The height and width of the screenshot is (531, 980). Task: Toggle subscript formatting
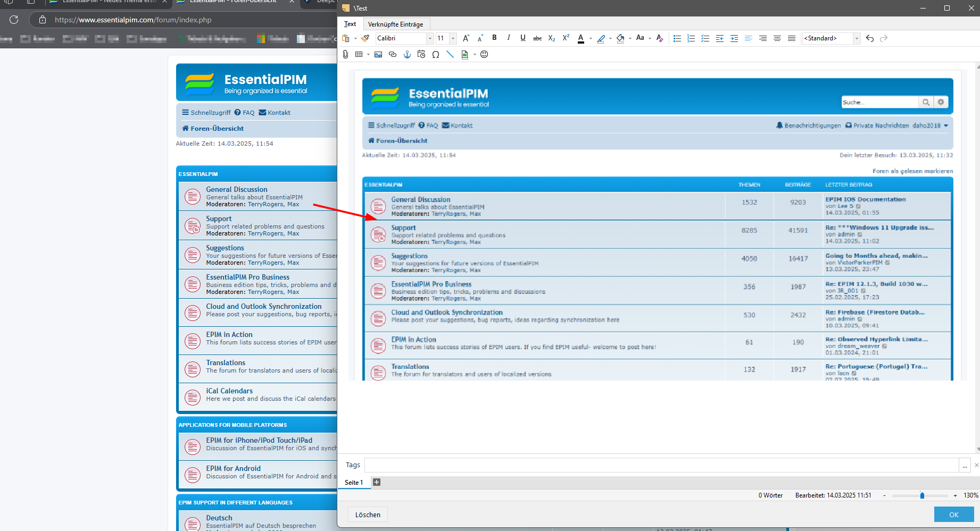point(552,38)
